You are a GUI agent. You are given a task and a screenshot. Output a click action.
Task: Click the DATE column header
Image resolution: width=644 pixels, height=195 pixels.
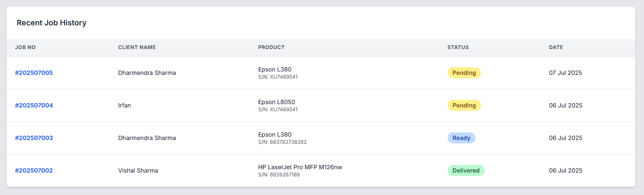tap(556, 47)
